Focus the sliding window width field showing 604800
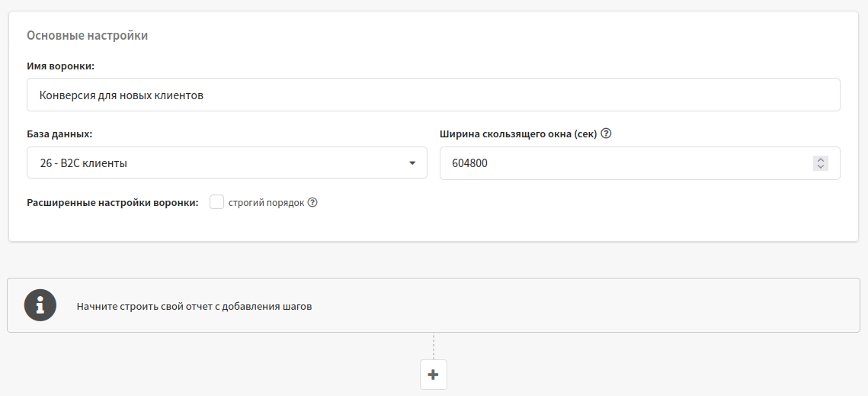 click(x=640, y=163)
